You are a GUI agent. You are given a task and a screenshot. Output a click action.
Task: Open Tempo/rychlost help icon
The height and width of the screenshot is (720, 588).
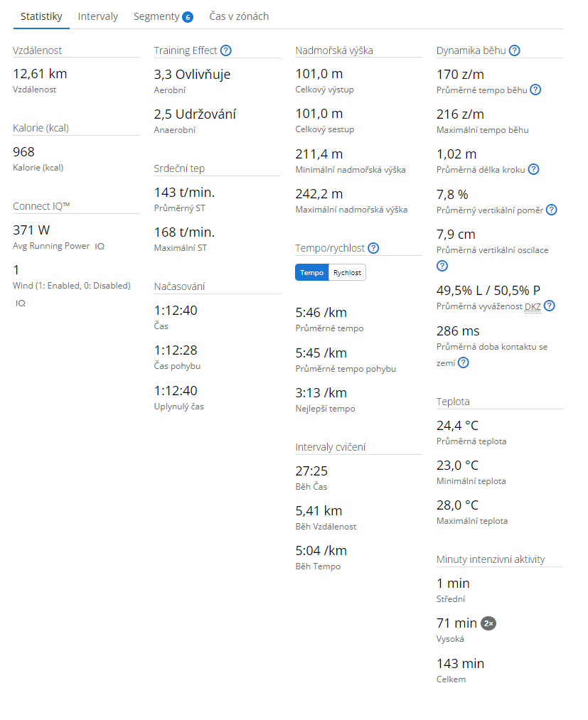coord(373,248)
